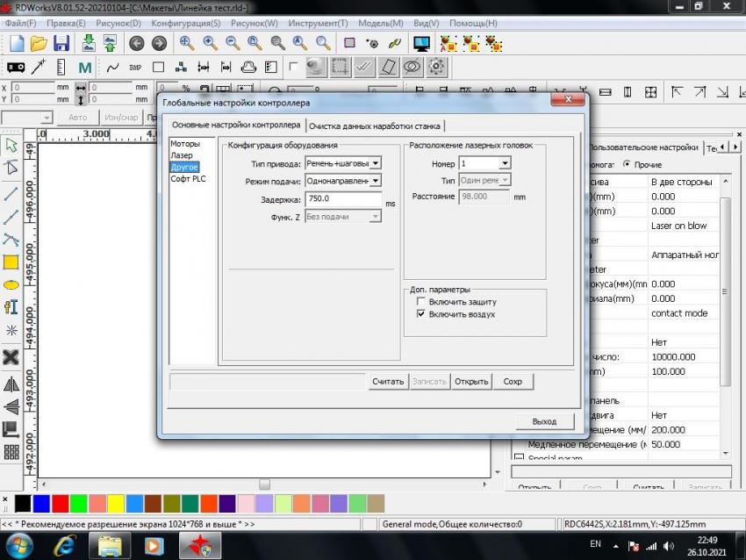The height and width of the screenshot is (560, 746).
Task: Open the 'Номер' laser head dropdown
Action: (505, 163)
